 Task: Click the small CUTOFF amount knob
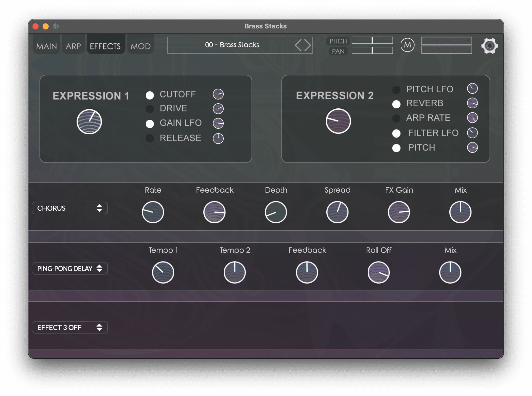tap(218, 94)
